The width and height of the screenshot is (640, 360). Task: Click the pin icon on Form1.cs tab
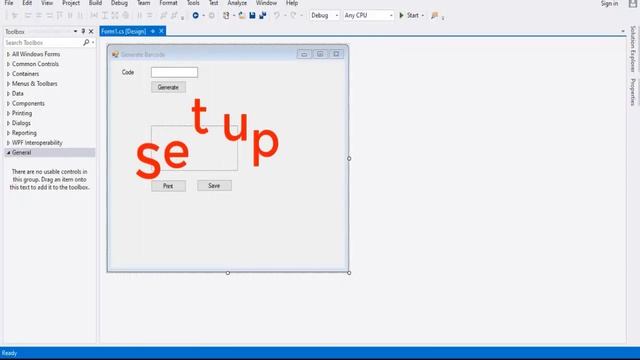(153, 31)
